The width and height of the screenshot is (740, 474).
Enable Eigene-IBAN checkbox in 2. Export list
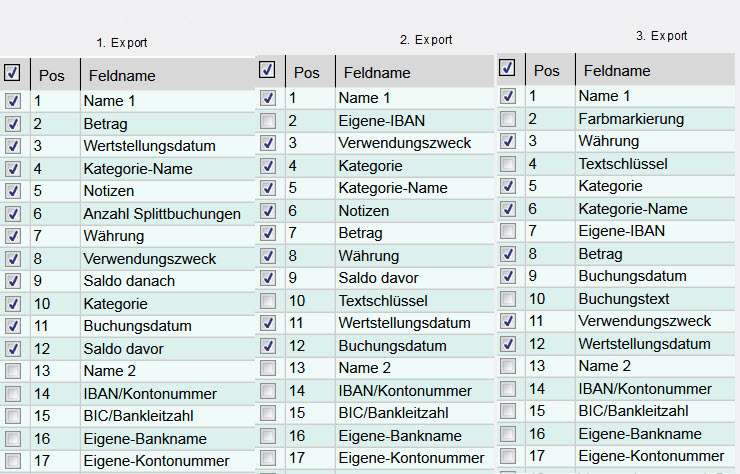(x=267, y=121)
